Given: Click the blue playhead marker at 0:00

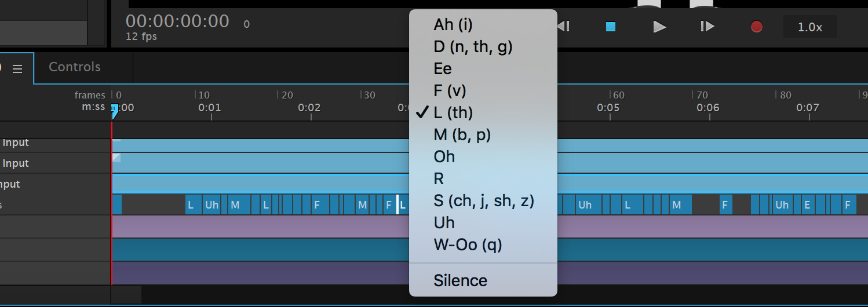Looking at the screenshot, I should 115,110.
